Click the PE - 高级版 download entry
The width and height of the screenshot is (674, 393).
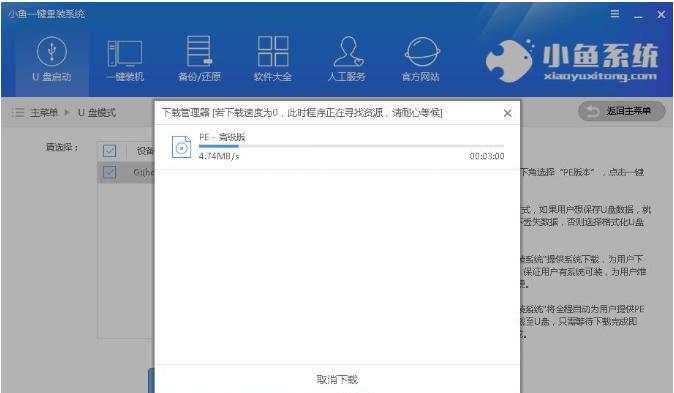(x=337, y=147)
